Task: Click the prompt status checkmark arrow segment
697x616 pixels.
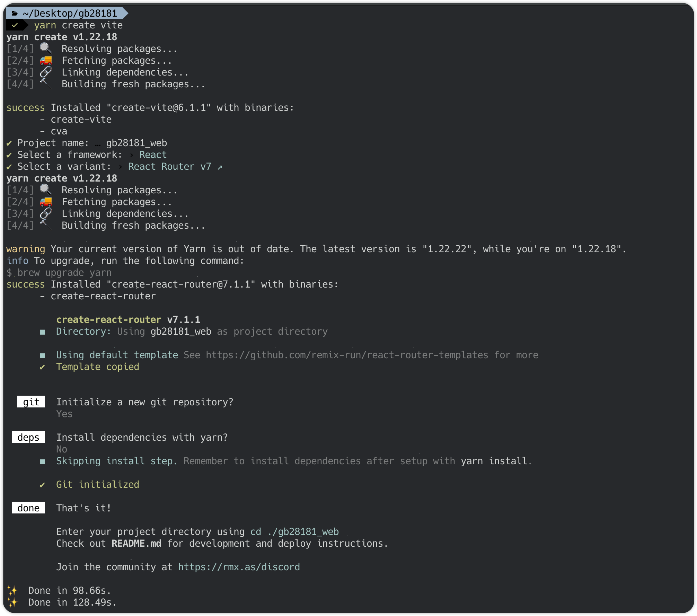Action: tap(15, 25)
